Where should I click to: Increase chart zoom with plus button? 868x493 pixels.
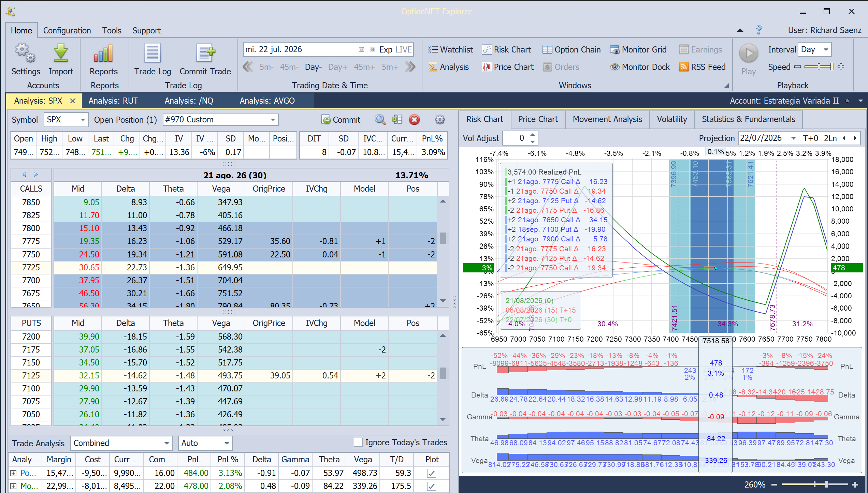pos(855,484)
